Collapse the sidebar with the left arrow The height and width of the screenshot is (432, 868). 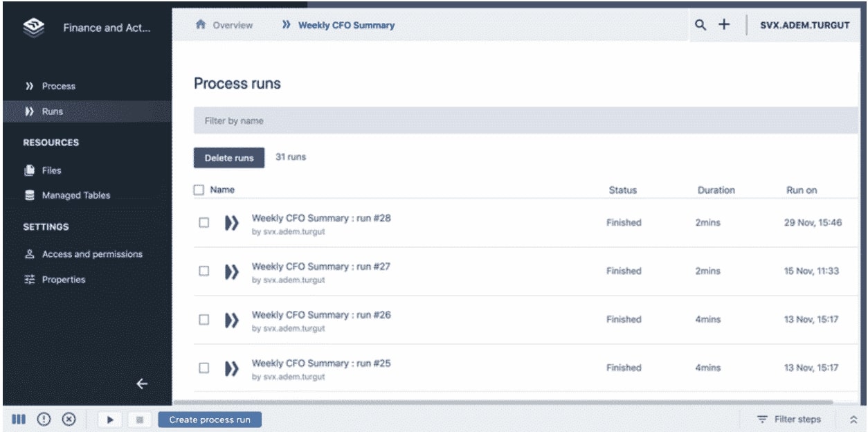click(x=142, y=384)
